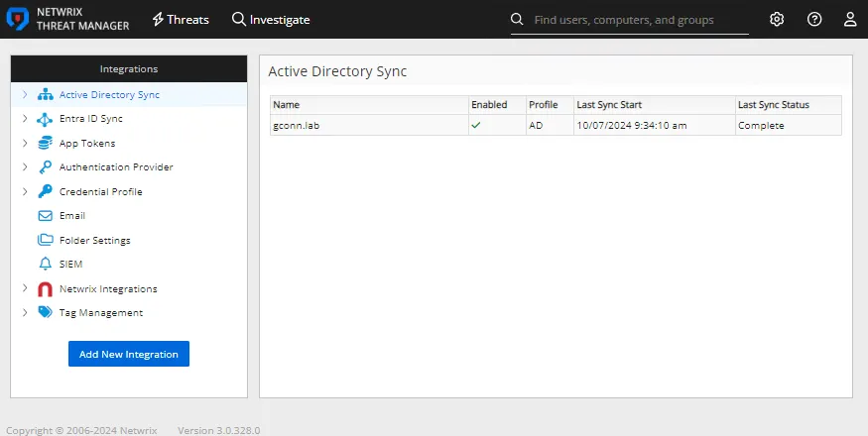Click the green Enabled checkmark for gconn.lab
Viewport: 868px width, 436px height.
click(475, 125)
